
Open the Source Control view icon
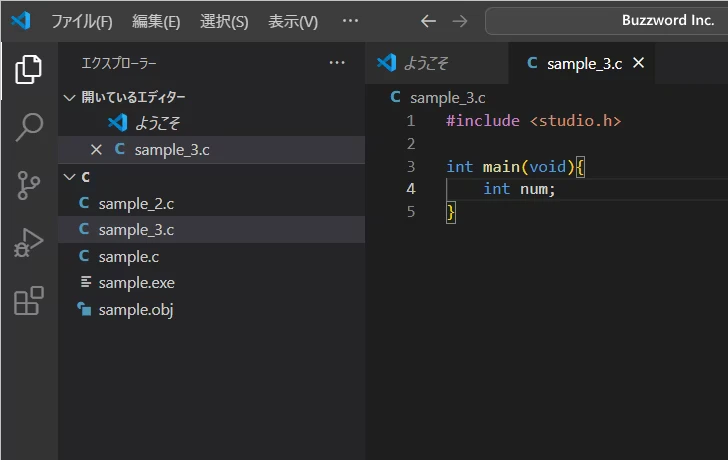(x=28, y=185)
